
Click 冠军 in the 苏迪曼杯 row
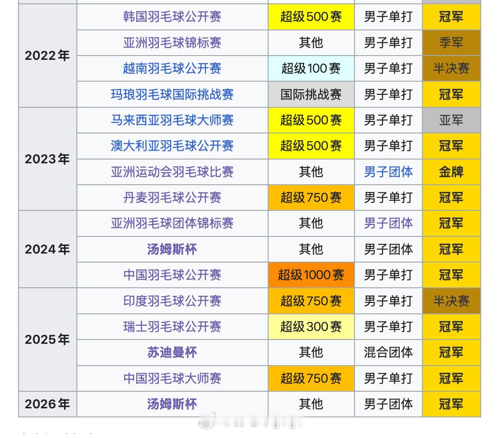pyautogui.click(x=451, y=353)
